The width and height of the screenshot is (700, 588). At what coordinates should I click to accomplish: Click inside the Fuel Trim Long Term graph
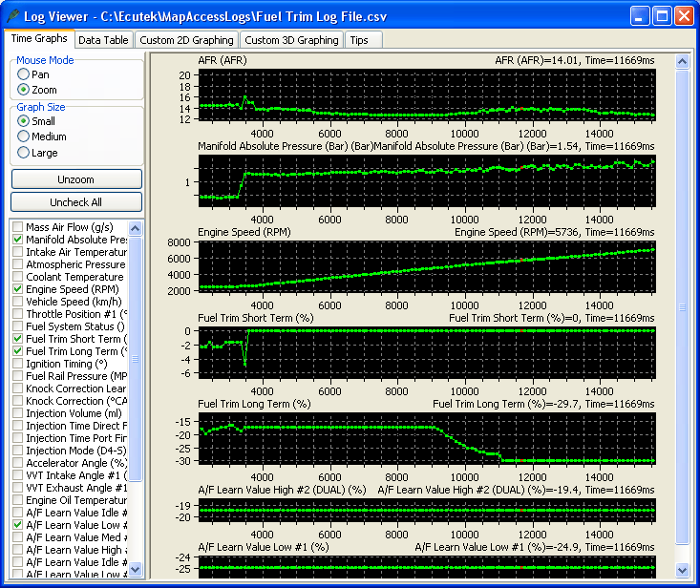[427, 439]
